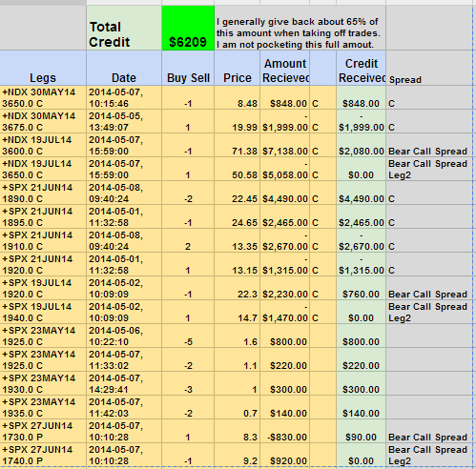This screenshot has width=476, height=469.
Task: Click Bear Call Spread Leg2 in NDX 19JUL14 row
Action: 429,169
